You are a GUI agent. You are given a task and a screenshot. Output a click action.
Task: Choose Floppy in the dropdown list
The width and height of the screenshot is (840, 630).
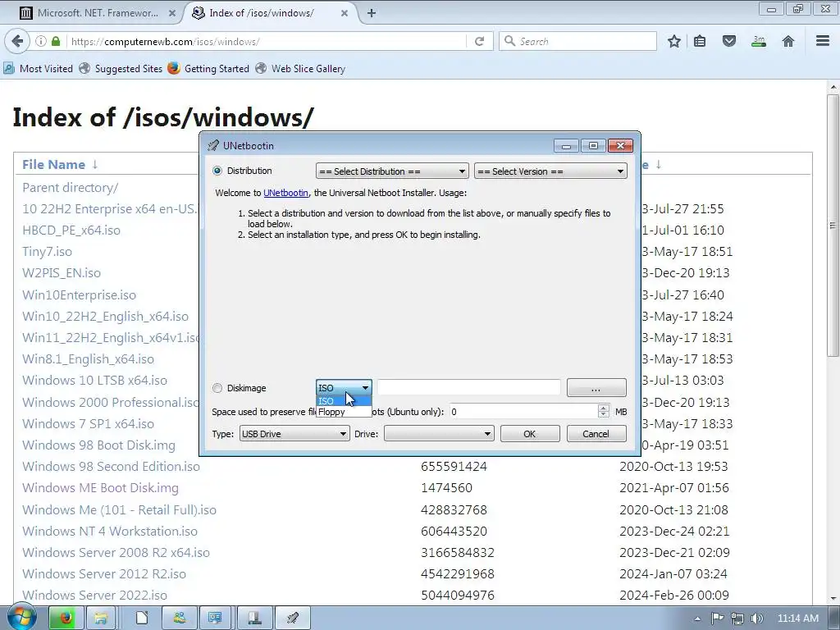pos(344,412)
